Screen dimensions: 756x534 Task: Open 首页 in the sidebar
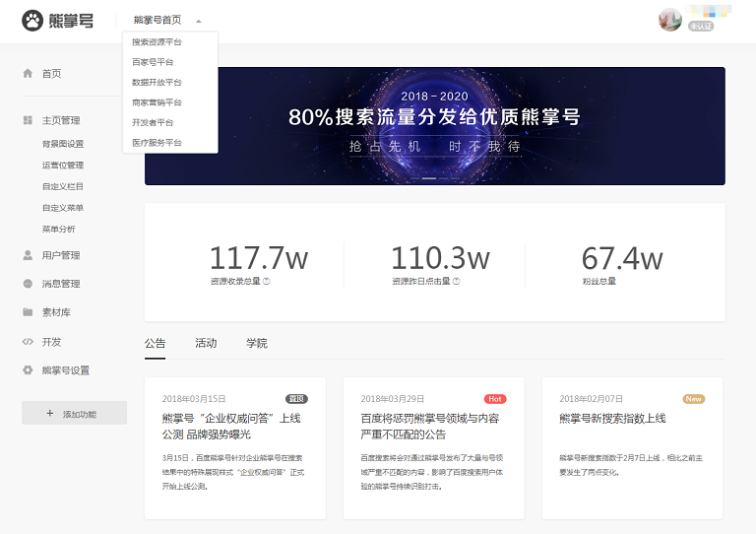pyautogui.click(x=51, y=73)
